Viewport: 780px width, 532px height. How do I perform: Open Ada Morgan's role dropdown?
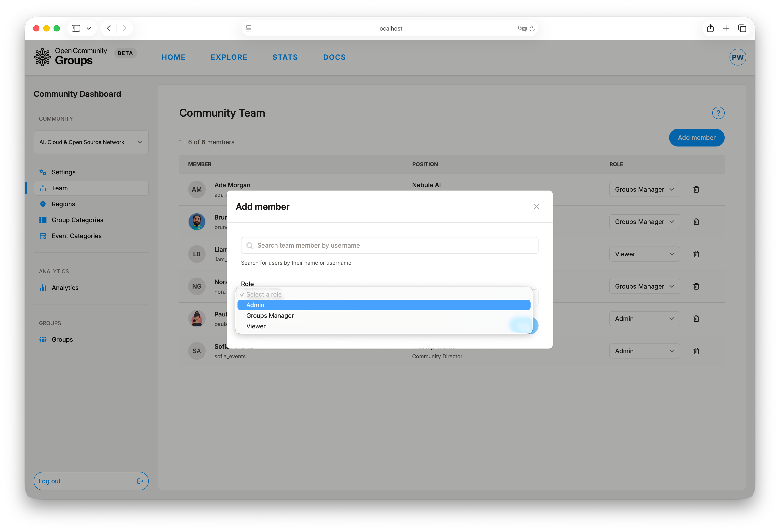644,190
